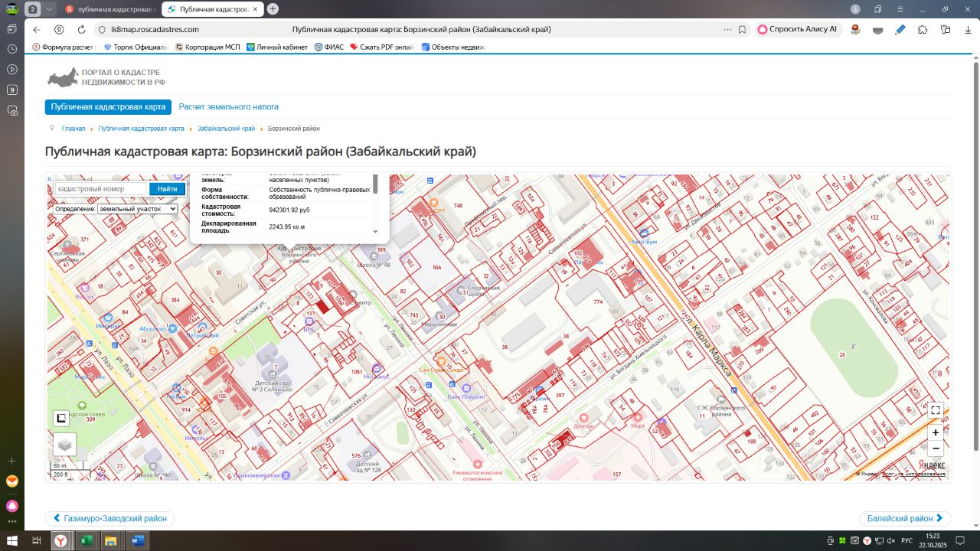Open the address bar three-dots menu
The width and height of the screenshot is (980, 551).
point(727,30)
